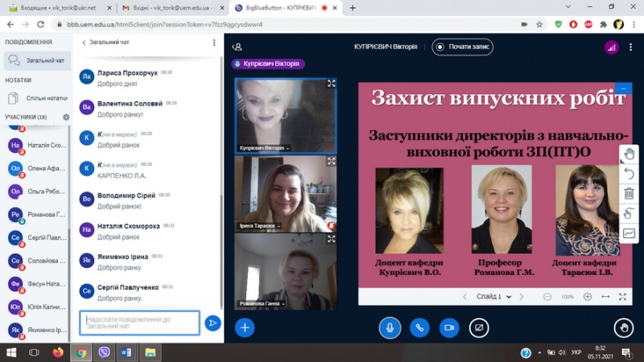The height and width of the screenshot is (362, 644).
Task: Select participant Ольга Рябо...
Action: pyautogui.click(x=37, y=191)
